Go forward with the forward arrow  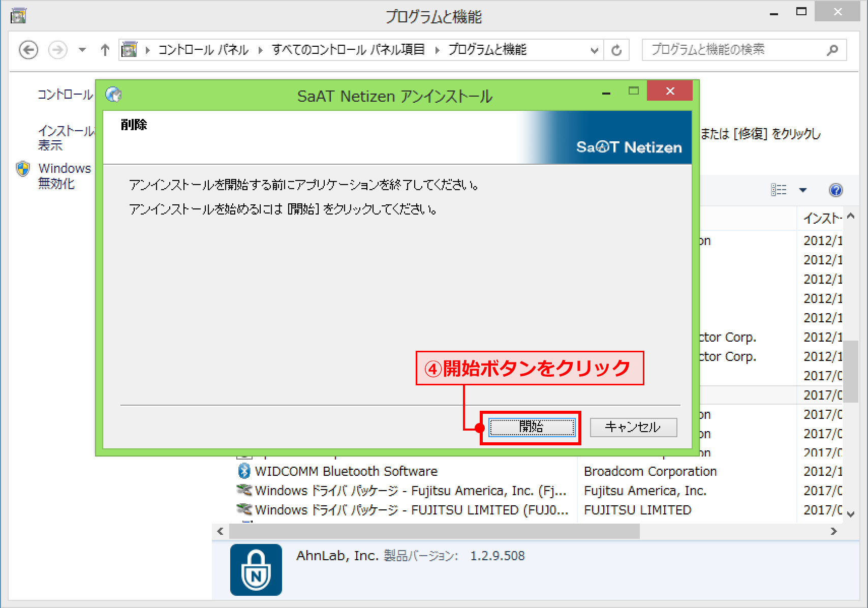pos(57,50)
